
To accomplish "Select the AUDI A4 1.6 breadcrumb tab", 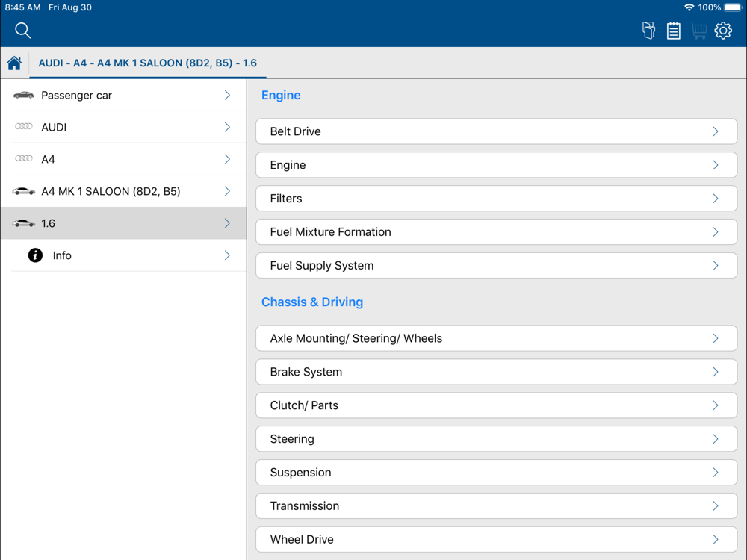I will 147,63.
